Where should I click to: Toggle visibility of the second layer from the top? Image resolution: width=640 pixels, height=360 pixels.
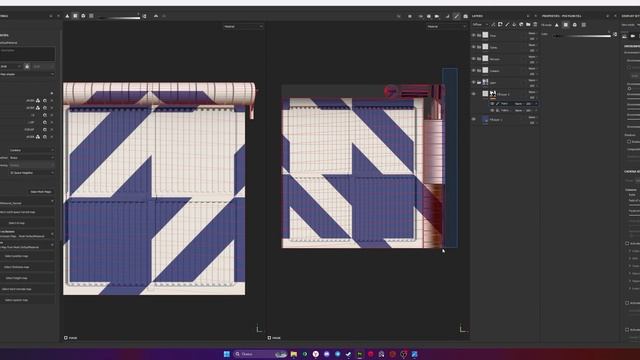[474, 47]
